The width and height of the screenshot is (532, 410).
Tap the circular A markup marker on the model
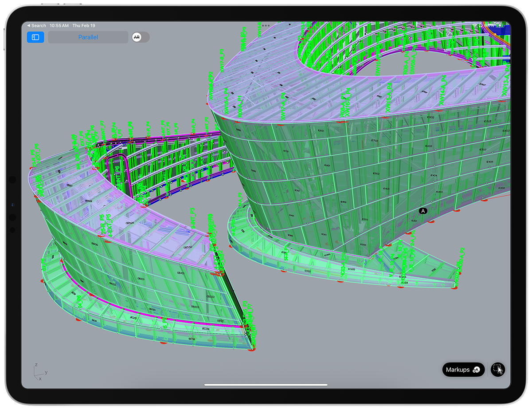[x=422, y=211]
